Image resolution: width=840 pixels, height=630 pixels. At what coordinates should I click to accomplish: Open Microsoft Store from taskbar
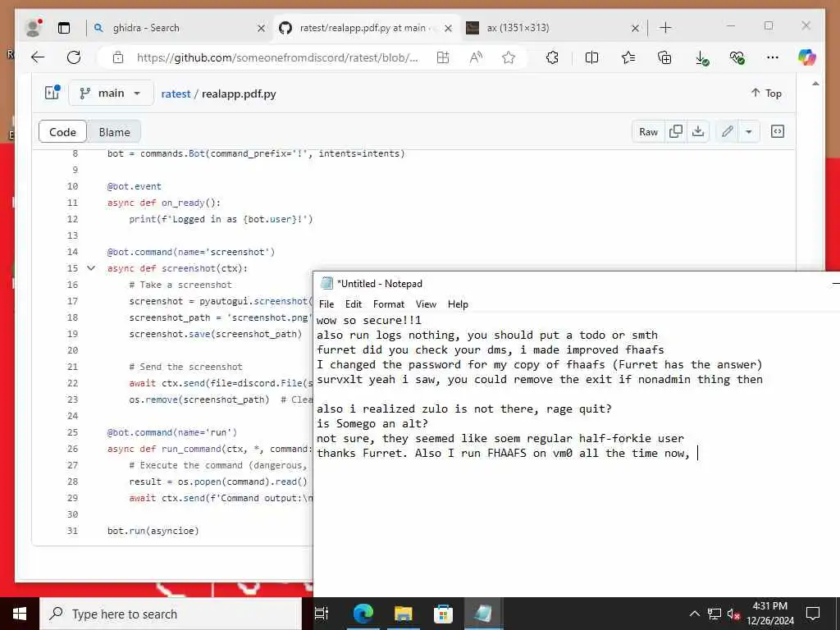pyautogui.click(x=442, y=614)
